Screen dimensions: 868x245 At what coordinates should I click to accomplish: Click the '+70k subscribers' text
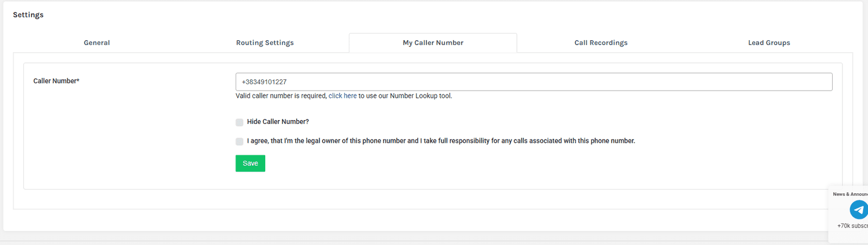[852, 226]
